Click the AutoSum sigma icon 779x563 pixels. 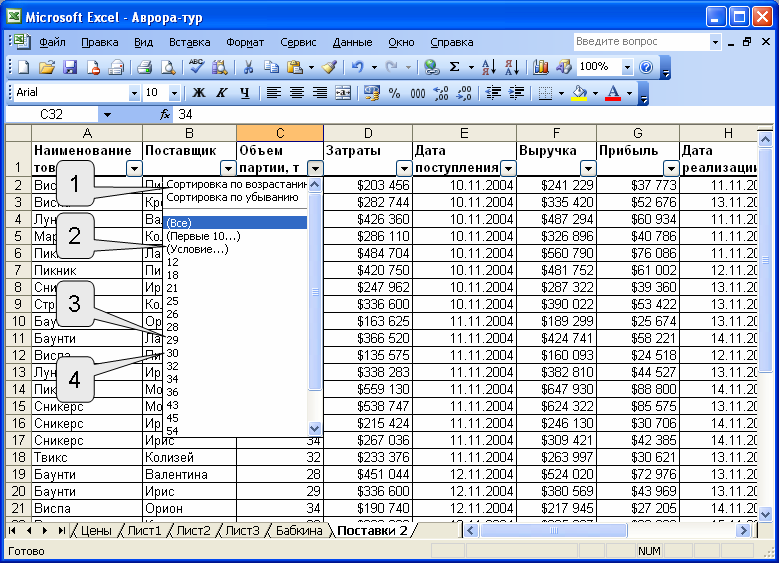454,67
